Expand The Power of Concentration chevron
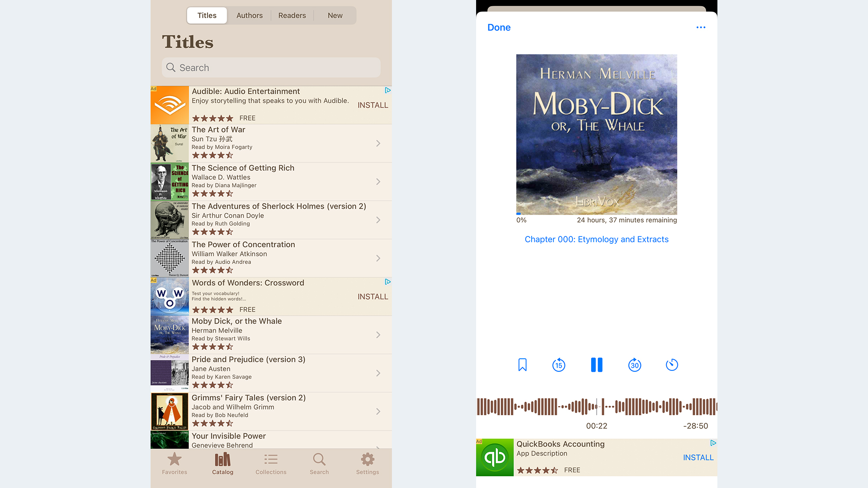 coord(378,259)
